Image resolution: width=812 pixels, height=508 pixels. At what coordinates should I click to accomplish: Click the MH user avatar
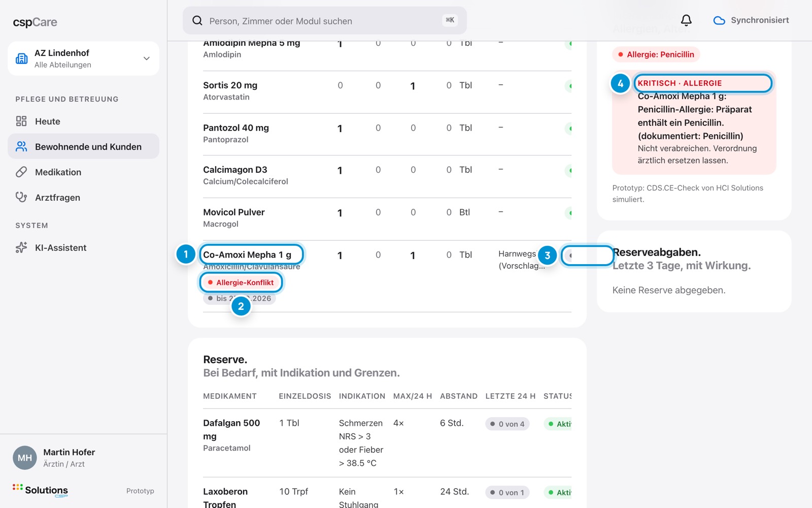(25, 458)
